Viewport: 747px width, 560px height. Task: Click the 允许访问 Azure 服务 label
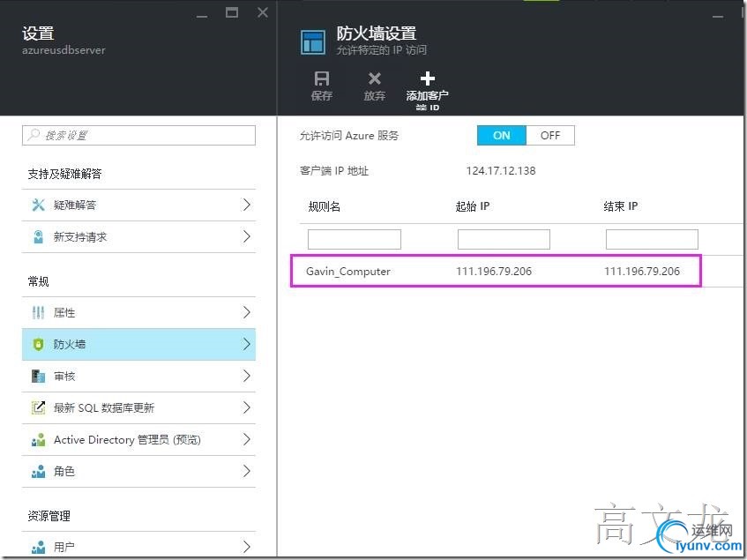click(x=349, y=136)
